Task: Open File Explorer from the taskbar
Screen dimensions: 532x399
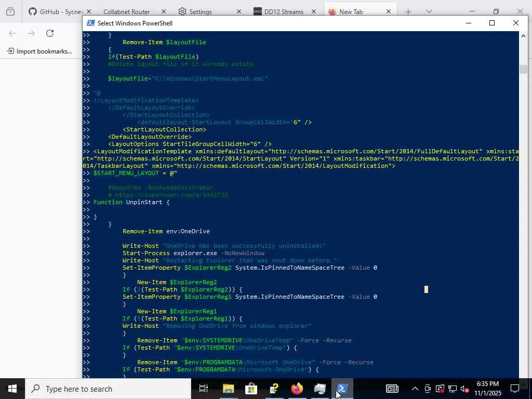Action: point(229,389)
